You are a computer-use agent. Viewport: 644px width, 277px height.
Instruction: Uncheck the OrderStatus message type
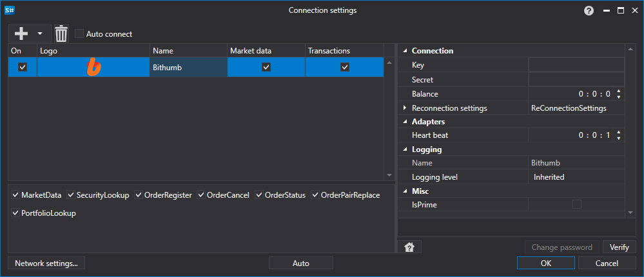[259, 195]
